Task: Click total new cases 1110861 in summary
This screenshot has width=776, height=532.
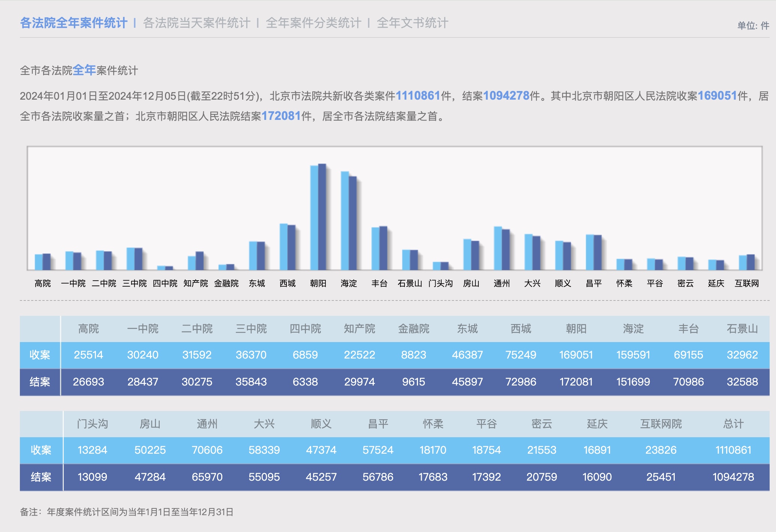Action: click(418, 96)
